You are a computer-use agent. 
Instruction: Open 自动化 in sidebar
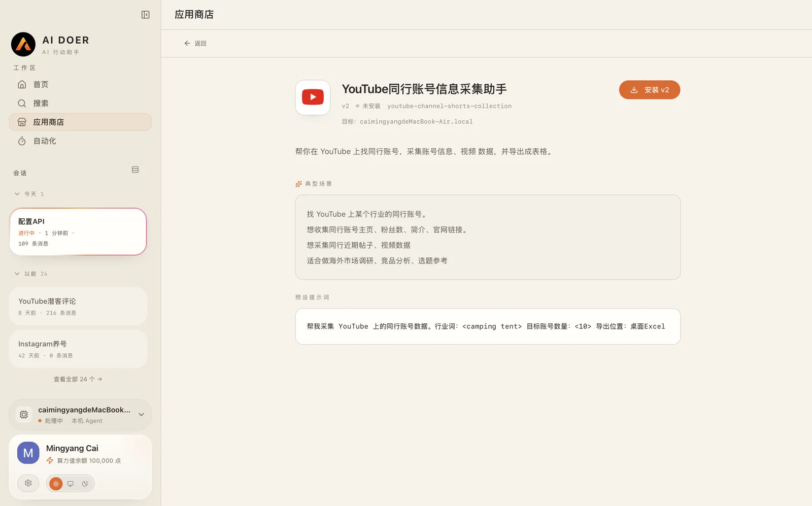80,141
